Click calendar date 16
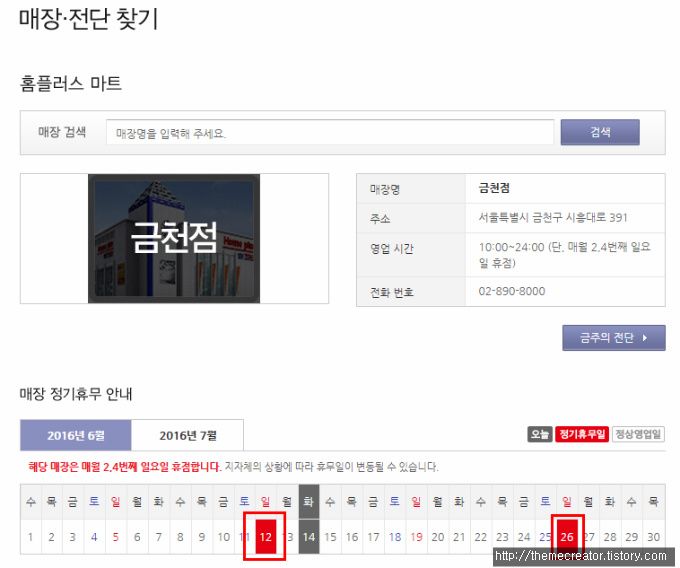 coord(352,537)
